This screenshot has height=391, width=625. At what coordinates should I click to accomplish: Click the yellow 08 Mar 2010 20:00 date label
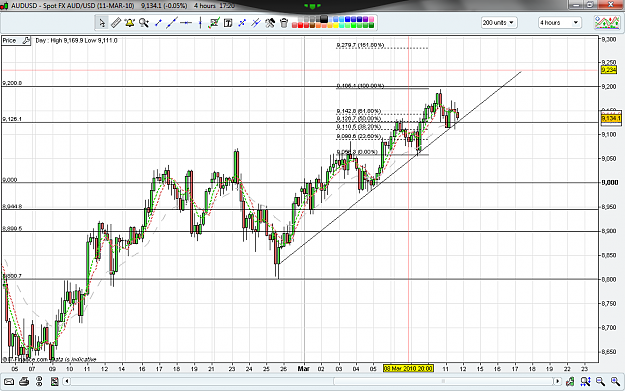tap(408, 369)
